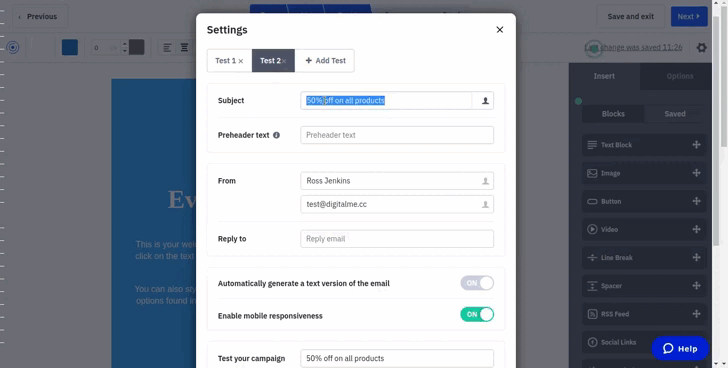Remove Test 1 using its x icon
Screen dimensions: 728x368
tap(240, 61)
